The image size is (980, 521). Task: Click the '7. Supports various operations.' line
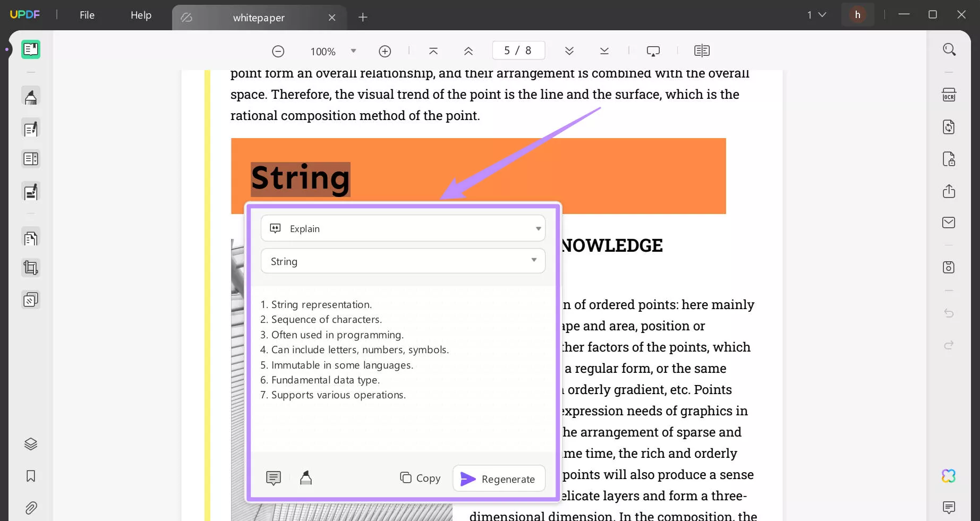[x=333, y=395]
